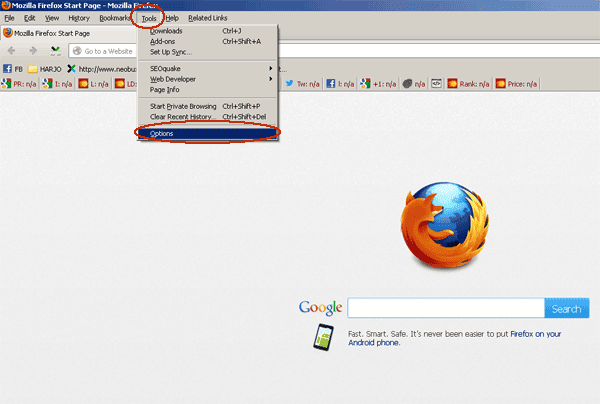Viewport: 600px width, 404px height.
Task: Select Options in the Tools menu
Action: click(x=207, y=134)
